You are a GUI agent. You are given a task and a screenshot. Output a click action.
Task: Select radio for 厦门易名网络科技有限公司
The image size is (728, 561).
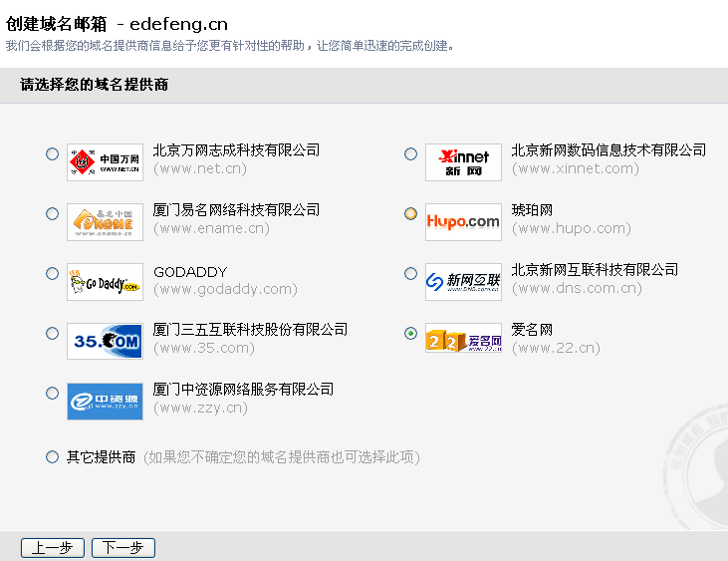point(52,213)
